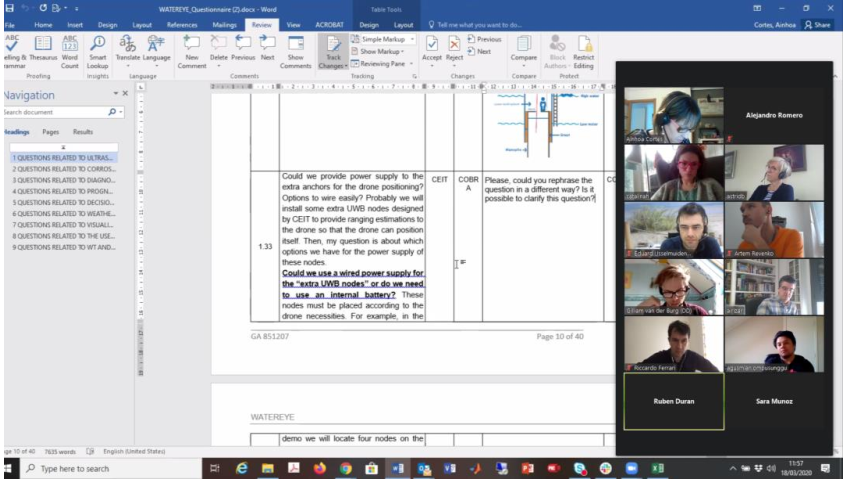Open Reviewing Pane dropdown arrow
This screenshot has width=848, height=482.
(x=410, y=64)
